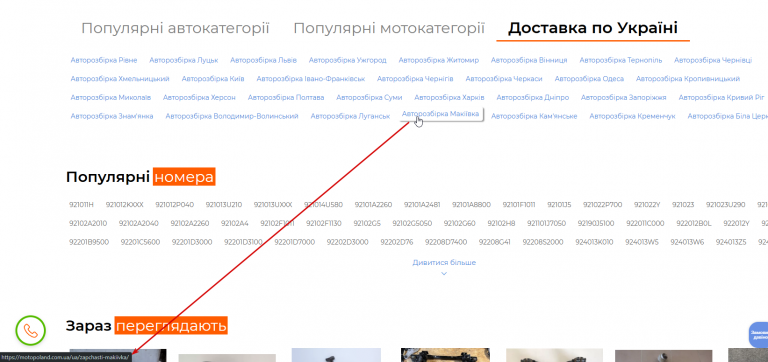768x362 pixels.
Task: Open the Популярні автокатегорії tab
Action: pyautogui.click(x=175, y=28)
